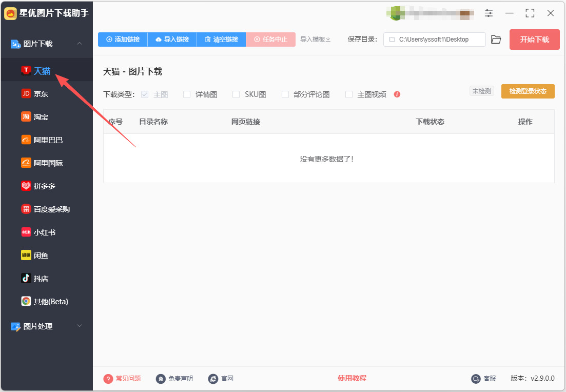The width and height of the screenshot is (566, 392).
Task: Click the 客服 headset icon
Action: tap(476, 379)
